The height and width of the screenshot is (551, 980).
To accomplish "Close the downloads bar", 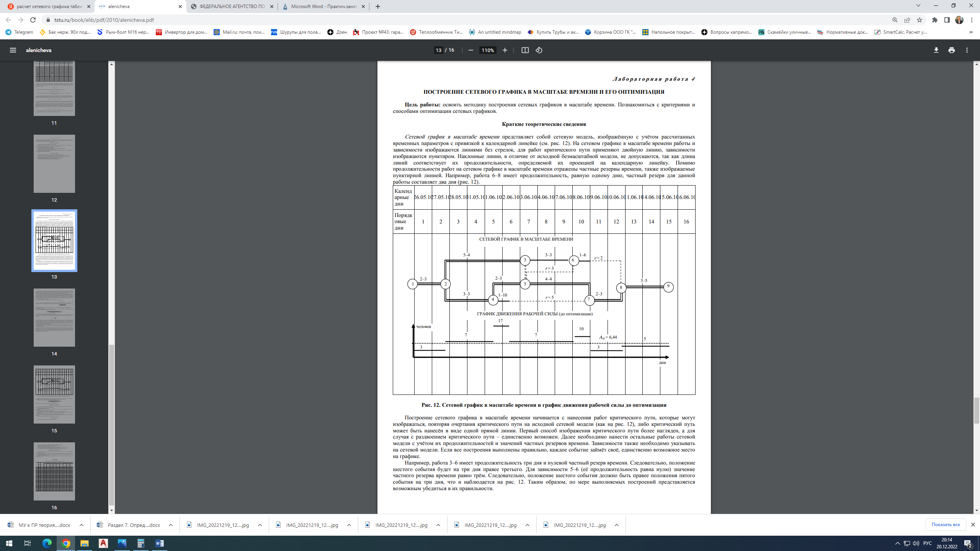I will tap(973, 525).
